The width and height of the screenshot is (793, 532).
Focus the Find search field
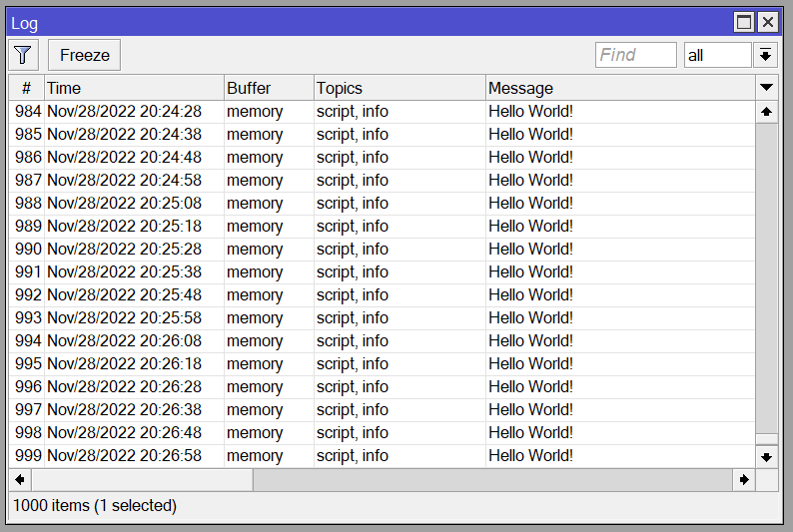click(635, 55)
